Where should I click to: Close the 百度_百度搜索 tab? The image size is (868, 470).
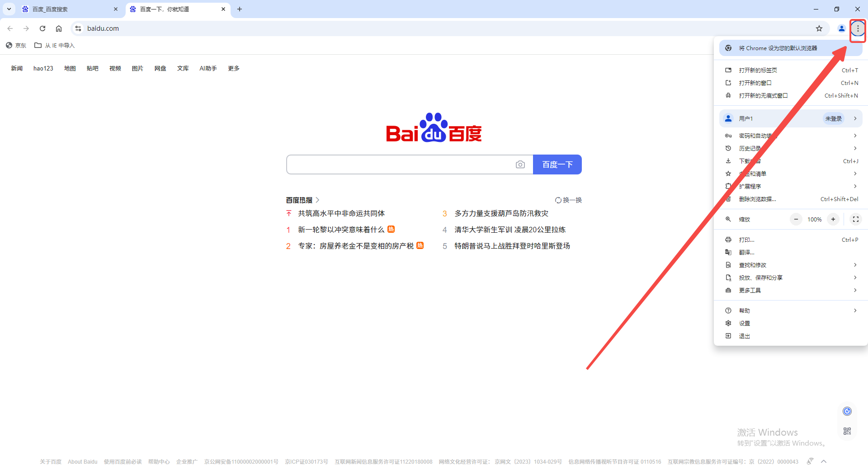tap(116, 9)
